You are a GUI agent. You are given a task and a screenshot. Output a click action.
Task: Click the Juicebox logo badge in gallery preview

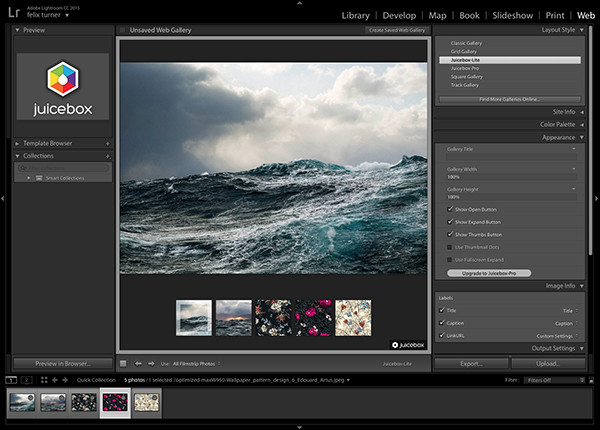coord(408,345)
